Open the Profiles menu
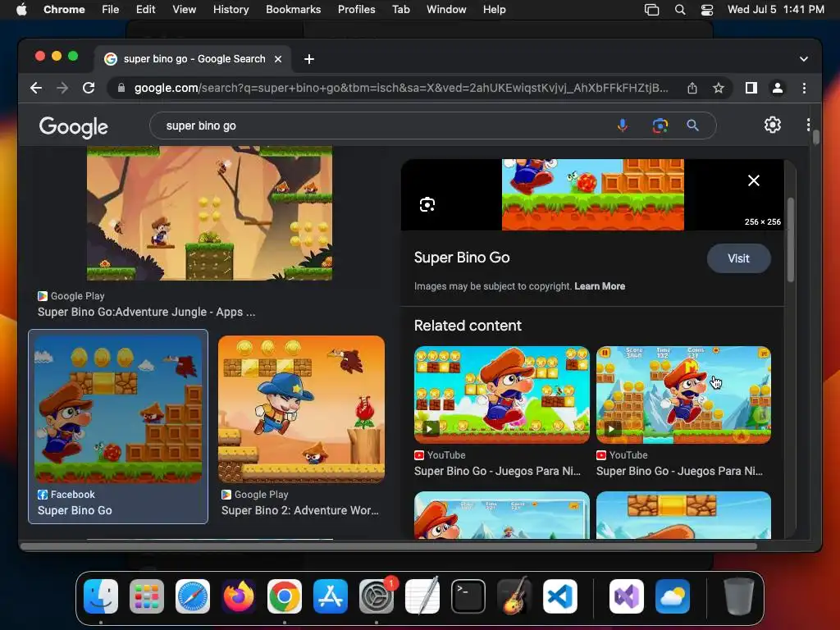The height and width of the screenshot is (630, 840). [x=356, y=10]
